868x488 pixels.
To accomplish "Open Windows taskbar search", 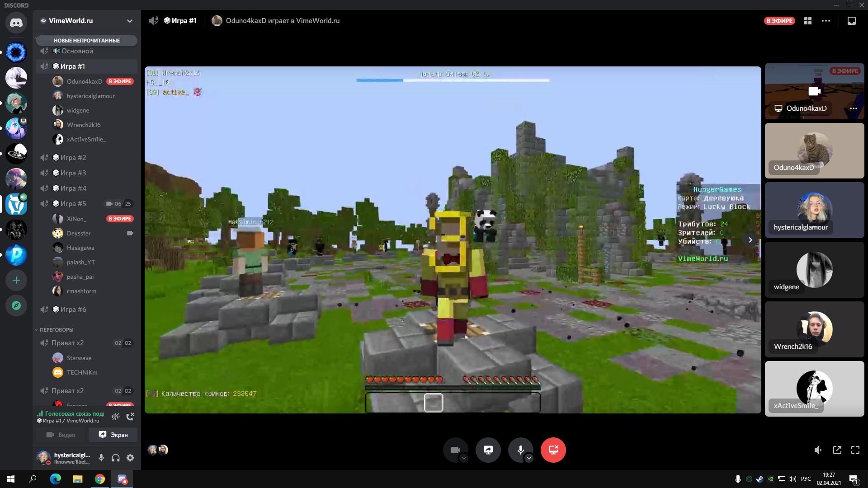I will point(33,479).
